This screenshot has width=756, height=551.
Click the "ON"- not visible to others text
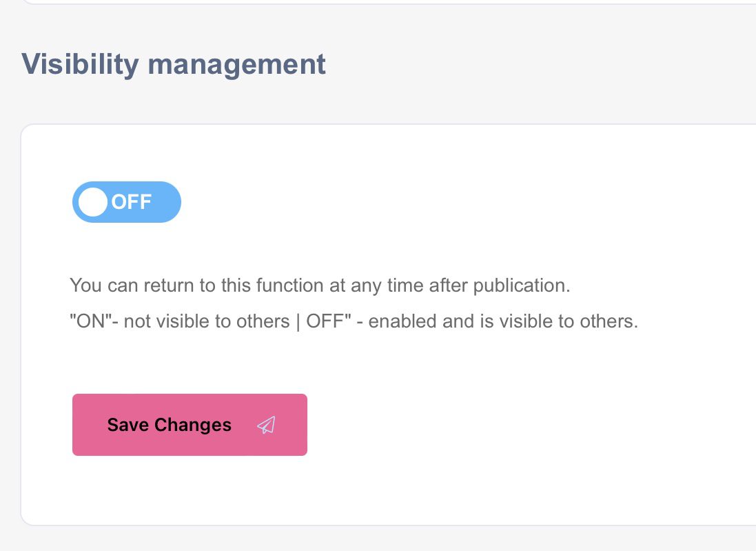pyautogui.click(x=179, y=321)
